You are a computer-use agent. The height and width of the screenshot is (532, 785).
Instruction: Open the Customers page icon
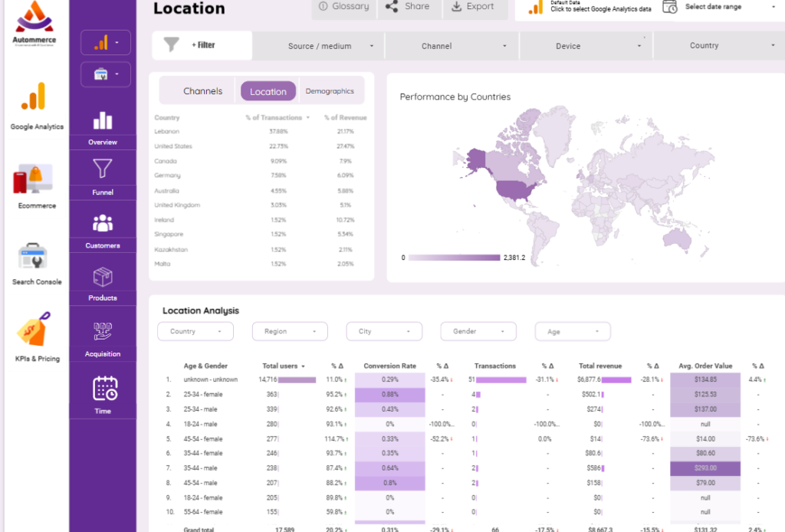[103, 223]
